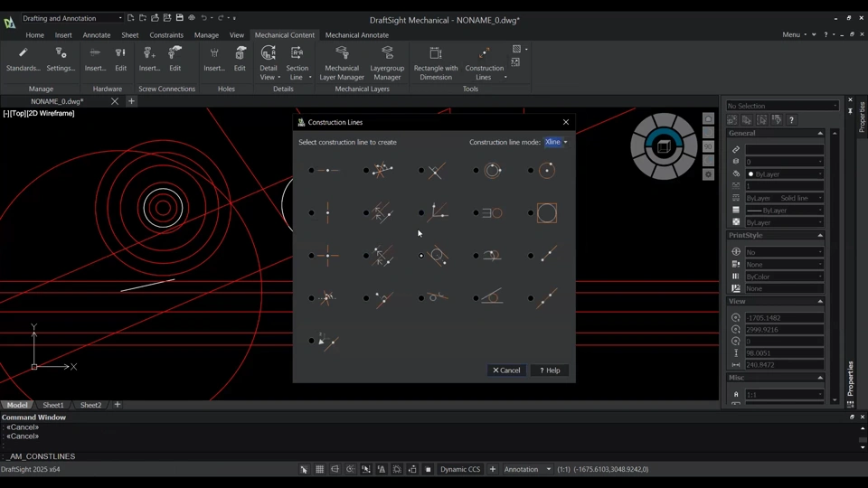
Task: Add a new sheet with plus button
Action: pos(118,405)
